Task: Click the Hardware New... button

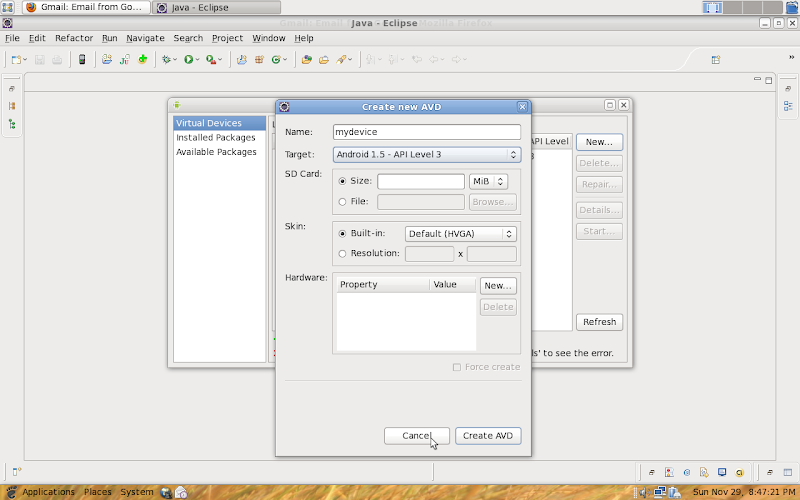Action: point(498,286)
